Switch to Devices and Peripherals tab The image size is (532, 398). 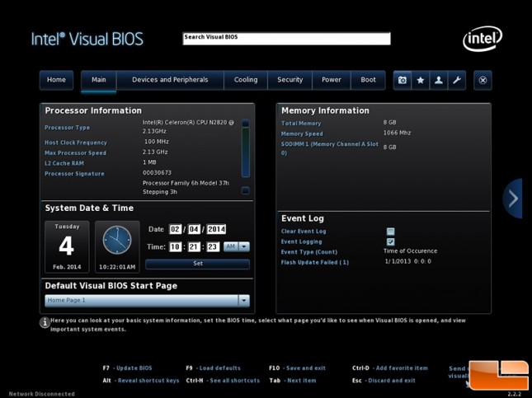(170, 80)
